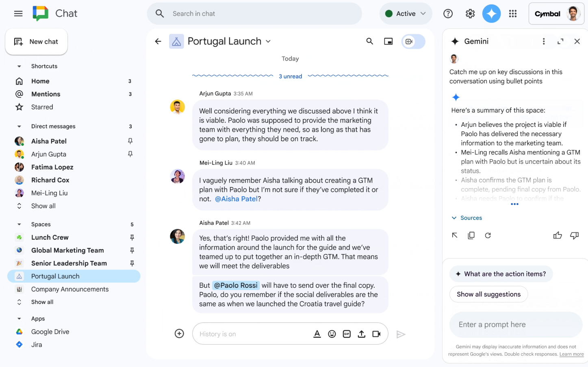Screen dimensions: 588x367
Task: Click the @Aisha Patel mention
Action: pos(236,199)
